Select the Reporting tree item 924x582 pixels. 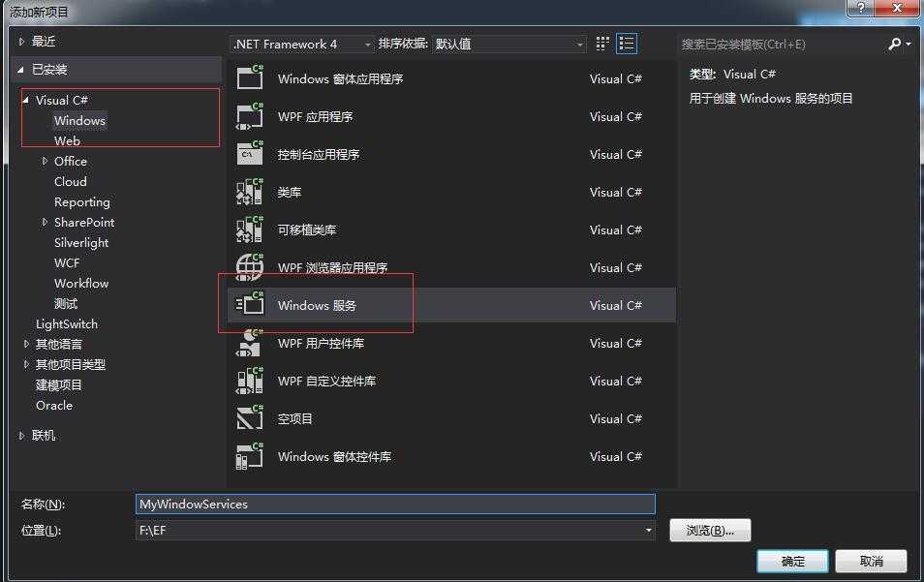[82, 202]
